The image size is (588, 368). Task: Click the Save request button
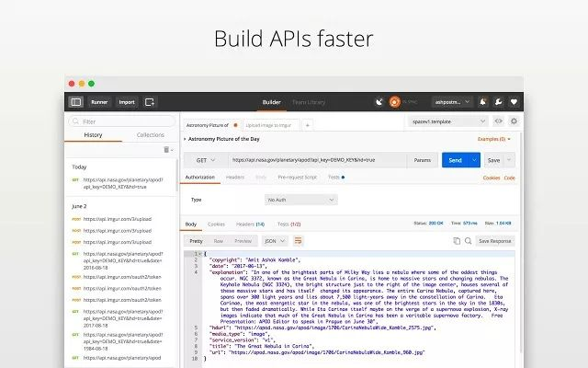point(493,160)
